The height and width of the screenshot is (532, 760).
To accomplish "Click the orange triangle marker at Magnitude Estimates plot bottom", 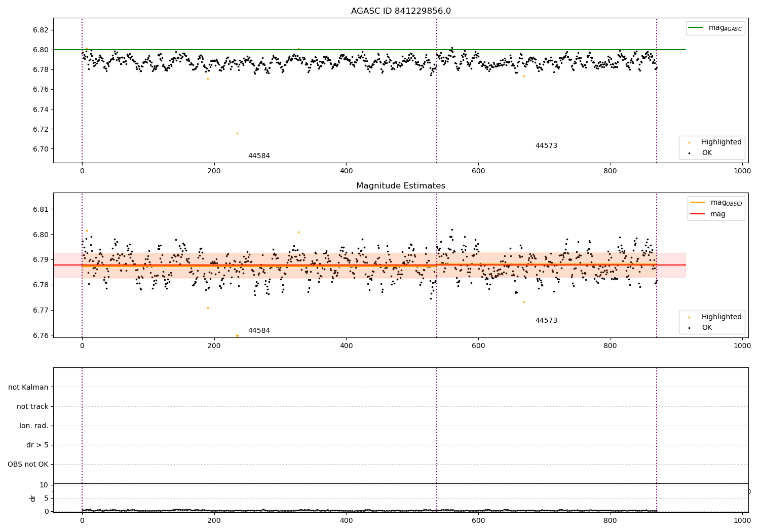I will (237, 336).
